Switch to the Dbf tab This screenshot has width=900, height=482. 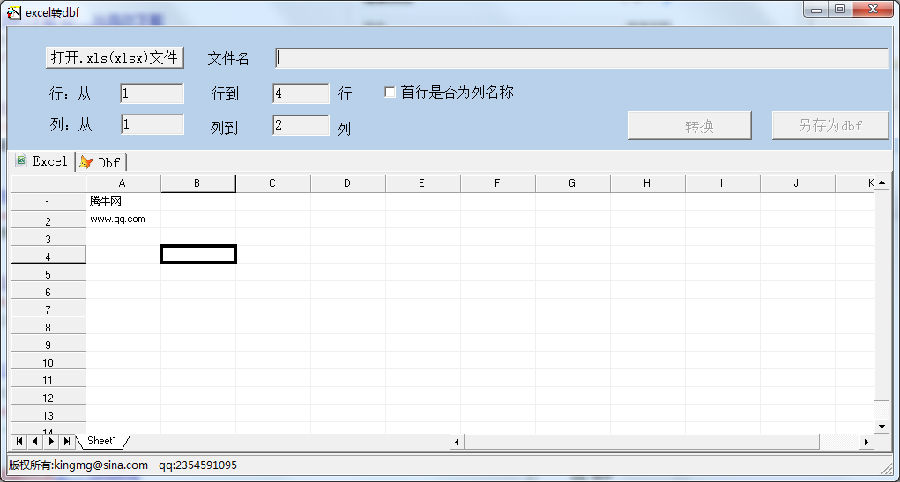(100, 162)
